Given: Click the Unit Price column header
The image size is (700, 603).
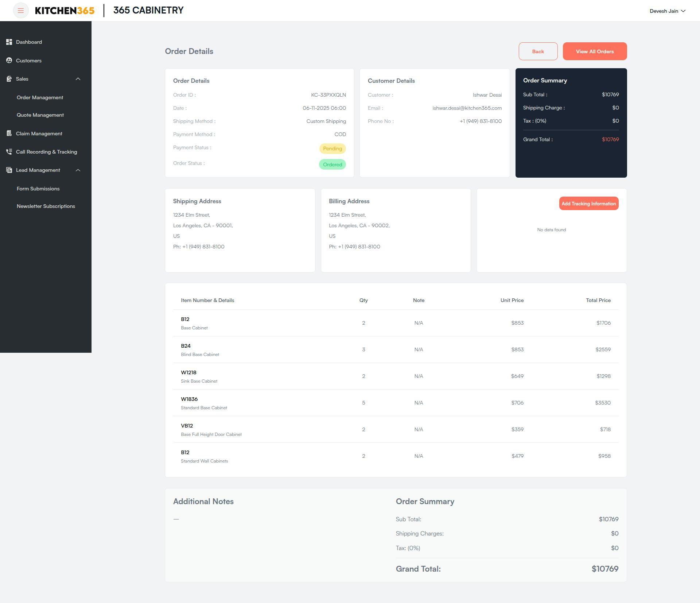Looking at the screenshot, I should (512, 300).
